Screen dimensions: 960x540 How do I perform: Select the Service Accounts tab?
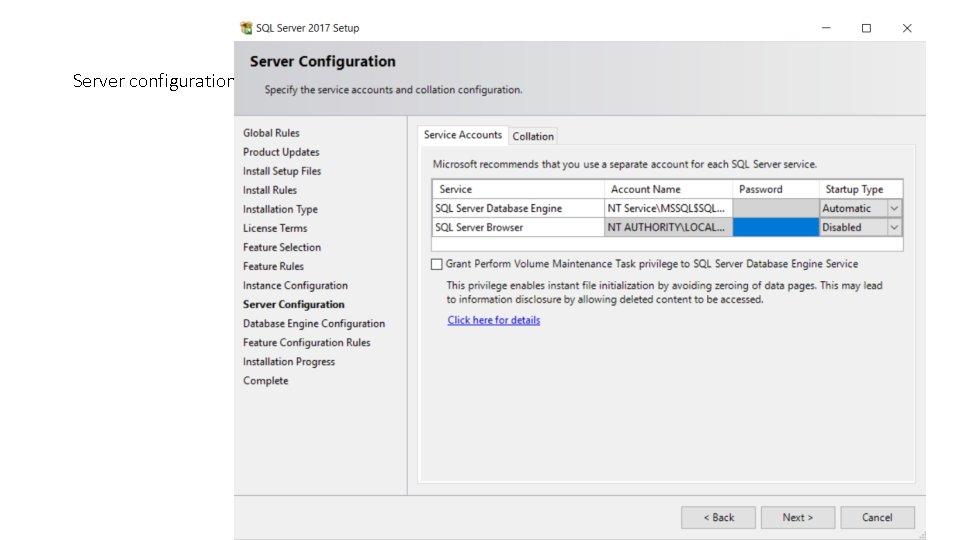point(463,135)
